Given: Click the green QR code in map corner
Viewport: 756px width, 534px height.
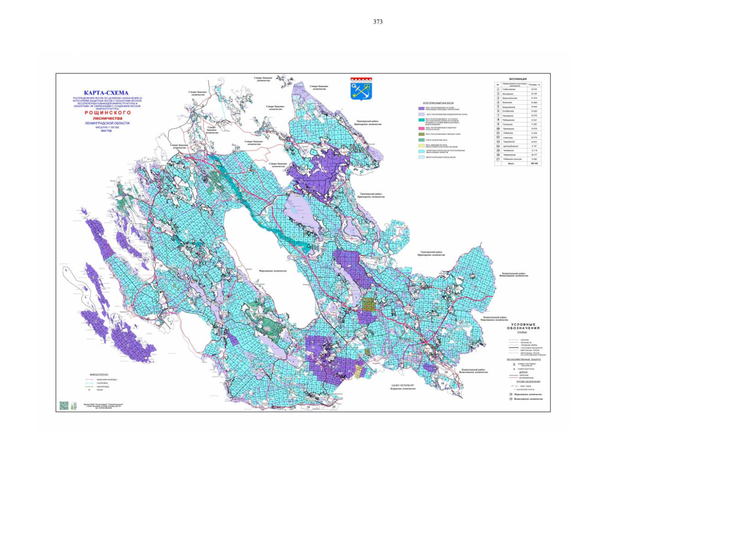Looking at the screenshot, I should [64, 405].
